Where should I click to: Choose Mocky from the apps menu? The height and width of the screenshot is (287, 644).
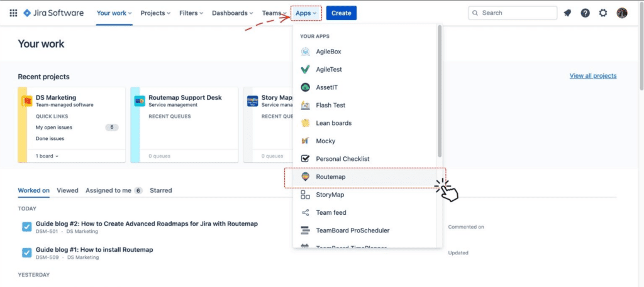(365, 141)
